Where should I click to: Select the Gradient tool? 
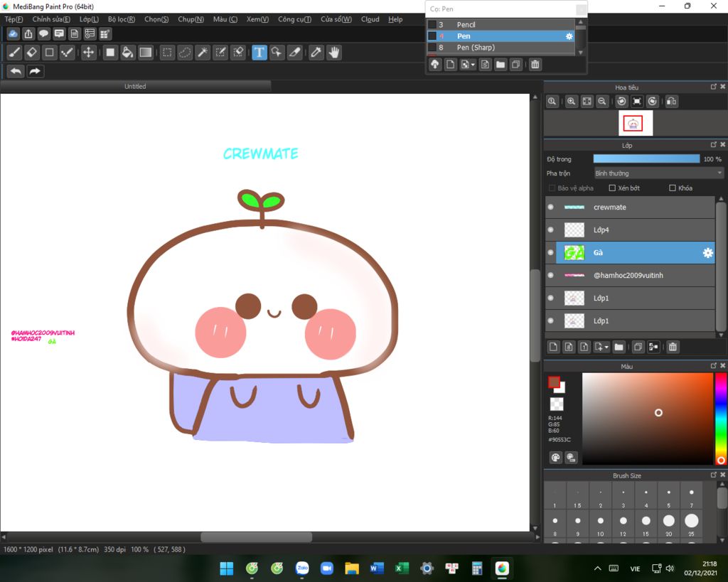tap(145, 53)
